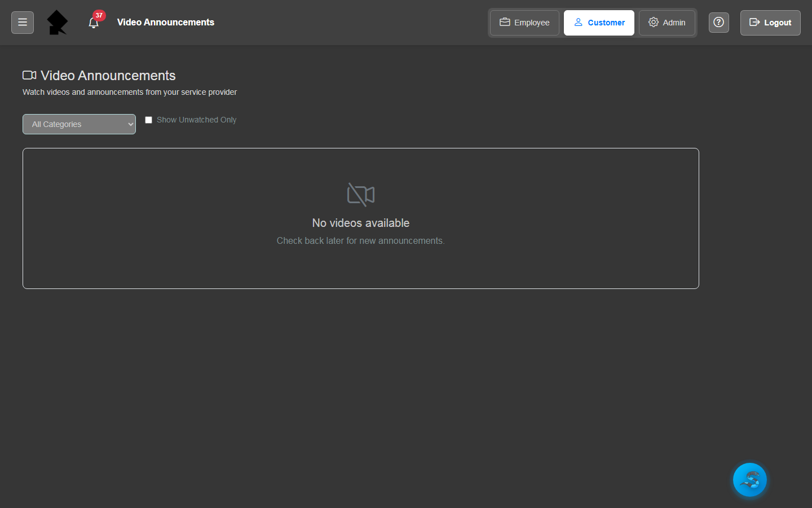Click the crossed-out camera icon
Image resolution: width=812 pixels, height=508 pixels.
point(361,195)
